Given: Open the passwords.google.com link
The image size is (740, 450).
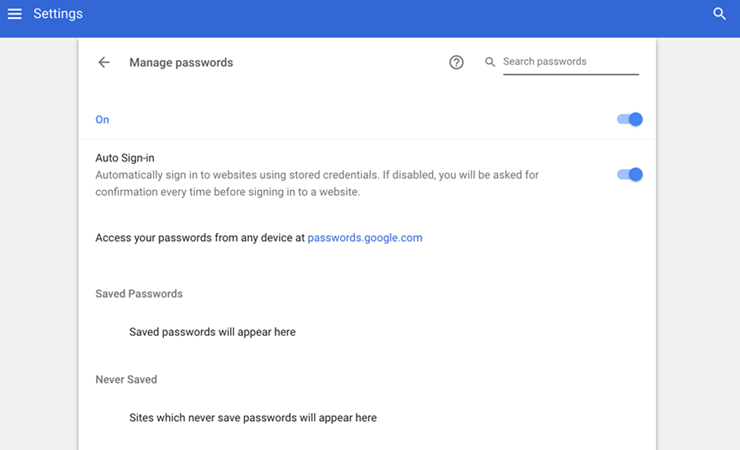Looking at the screenshot, I should click(365, 238).
